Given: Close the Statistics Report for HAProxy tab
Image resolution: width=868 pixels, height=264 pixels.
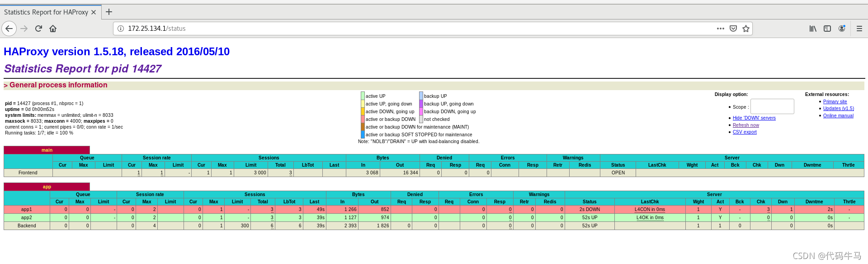Looking at the screenshot, I should coord(94,12).
